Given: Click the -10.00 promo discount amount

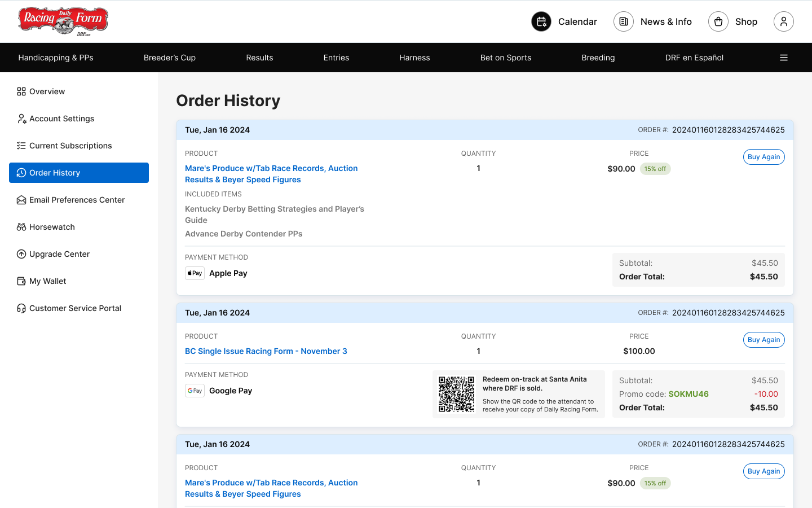Looking at the screenshot, I should 766,394.
